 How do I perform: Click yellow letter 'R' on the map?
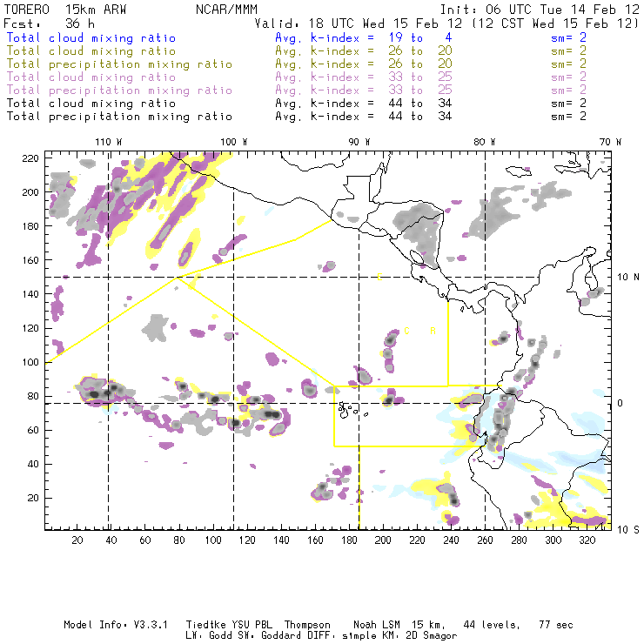coord(433,331)
